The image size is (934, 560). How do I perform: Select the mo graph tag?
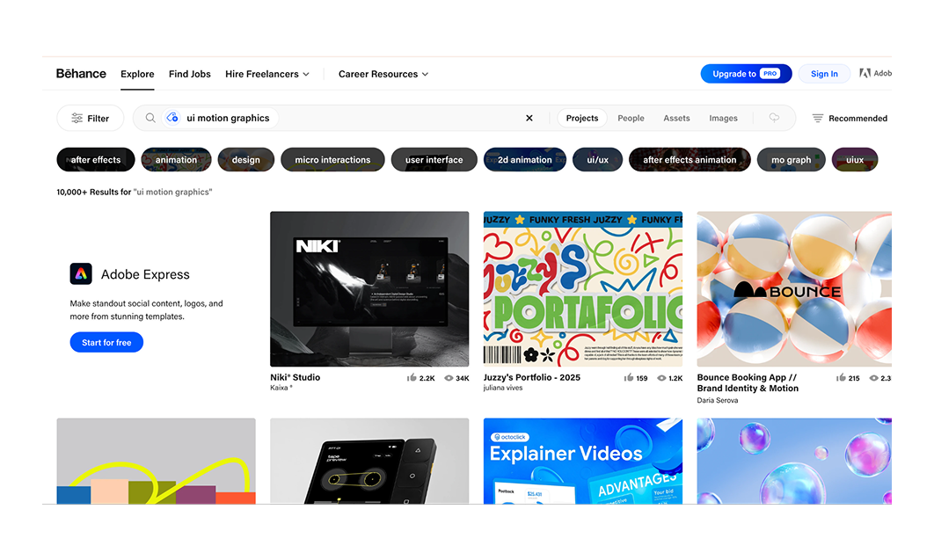tap(791, 159)
